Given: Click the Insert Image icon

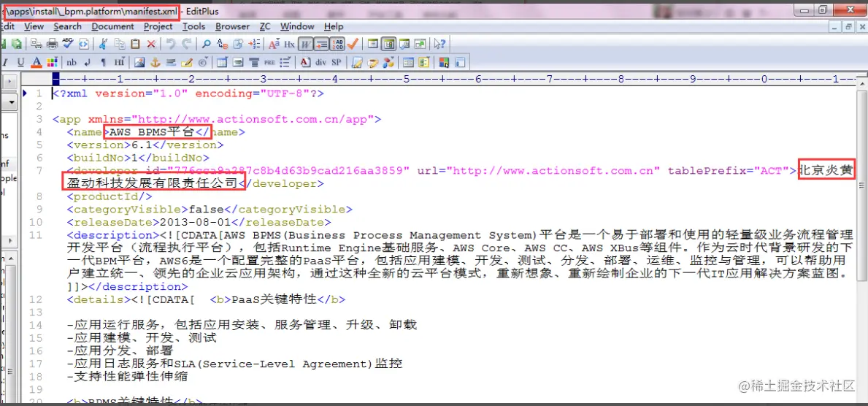Looking at the screenshot, I should tap(139, 62).
